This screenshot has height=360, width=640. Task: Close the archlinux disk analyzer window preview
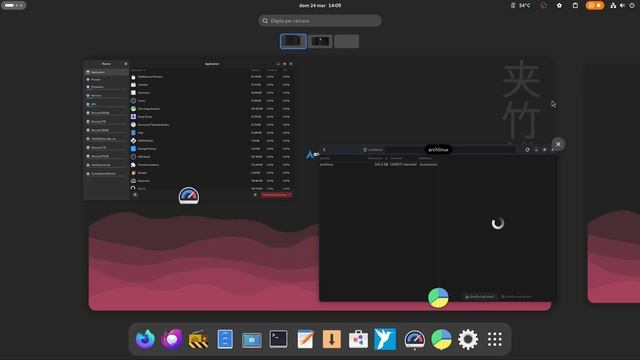click(x=558, y=144)
